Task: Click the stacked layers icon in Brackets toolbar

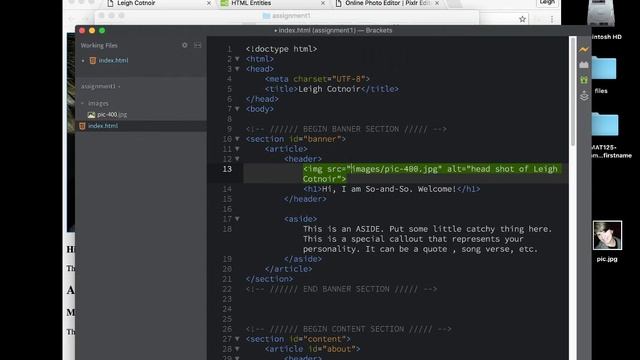Action: click(x=584, y=96)
